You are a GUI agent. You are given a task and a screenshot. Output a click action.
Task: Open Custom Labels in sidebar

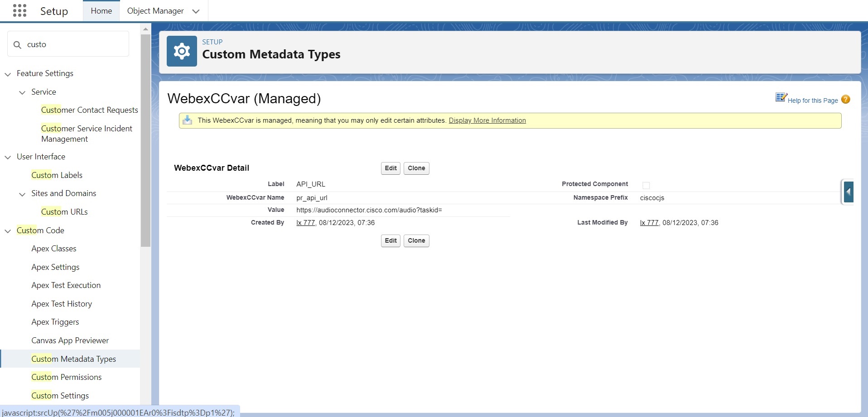(x=57, y=175)
